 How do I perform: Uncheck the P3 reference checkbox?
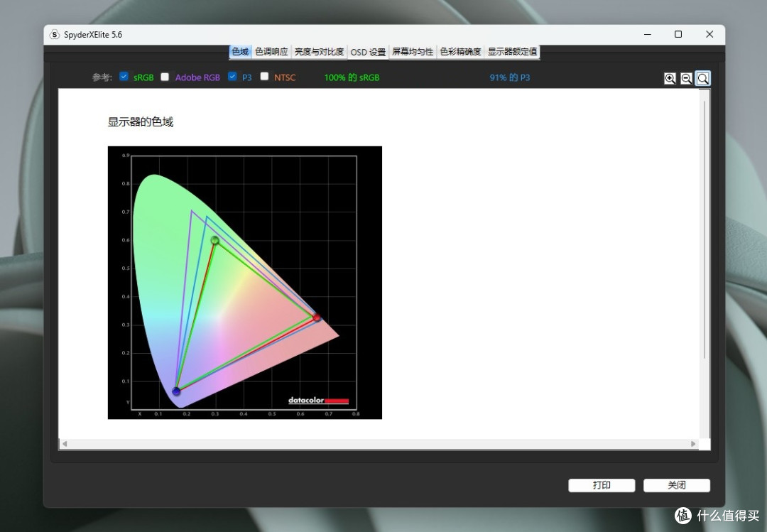pyautogui.click(x=232, y=76)
